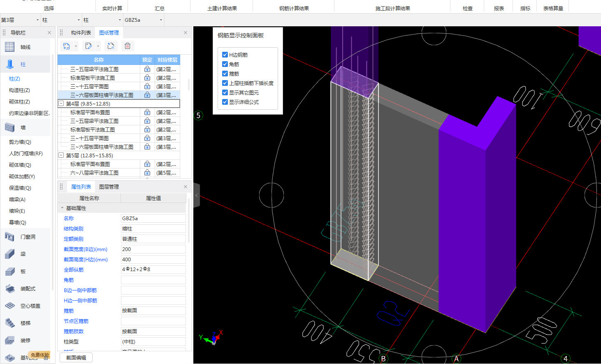Image resolution: width=601 pixels, height=364 pixels.
Task: Click the add drawing icon in drawing toolbar
Action: 66,46
